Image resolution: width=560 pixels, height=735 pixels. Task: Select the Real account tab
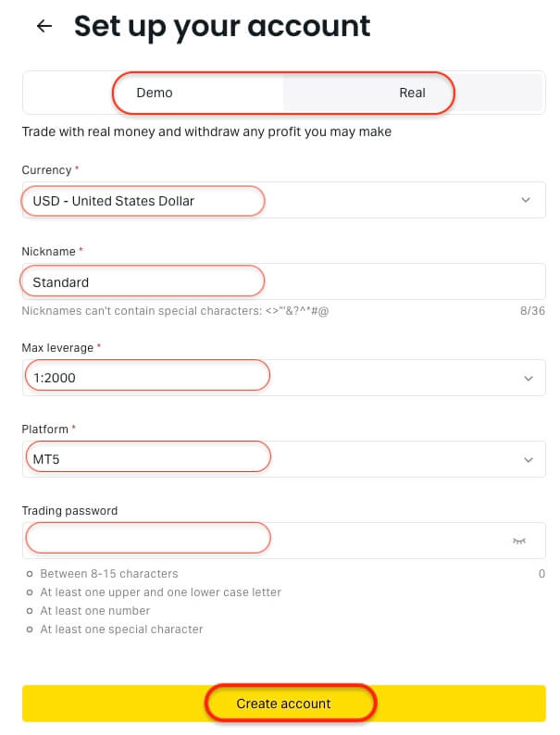[412, 93]
